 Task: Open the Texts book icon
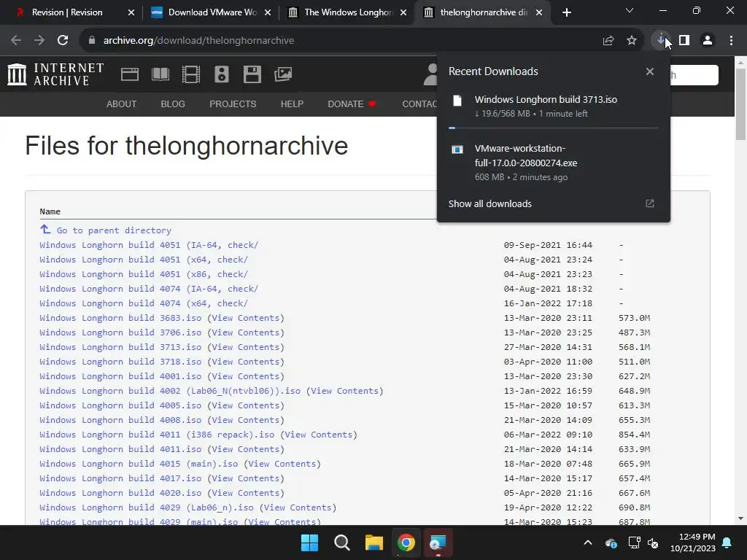(x=160, y=74)
